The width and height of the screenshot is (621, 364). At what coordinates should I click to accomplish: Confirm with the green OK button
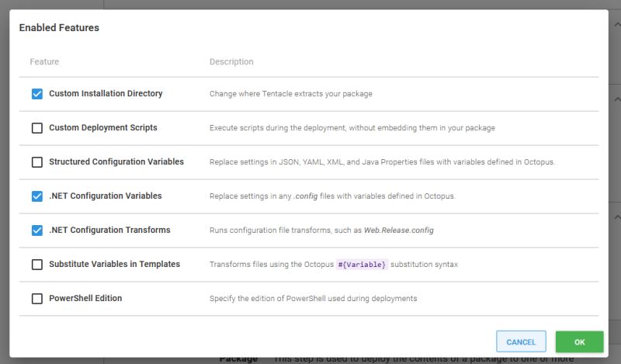[x=579, y=341]
